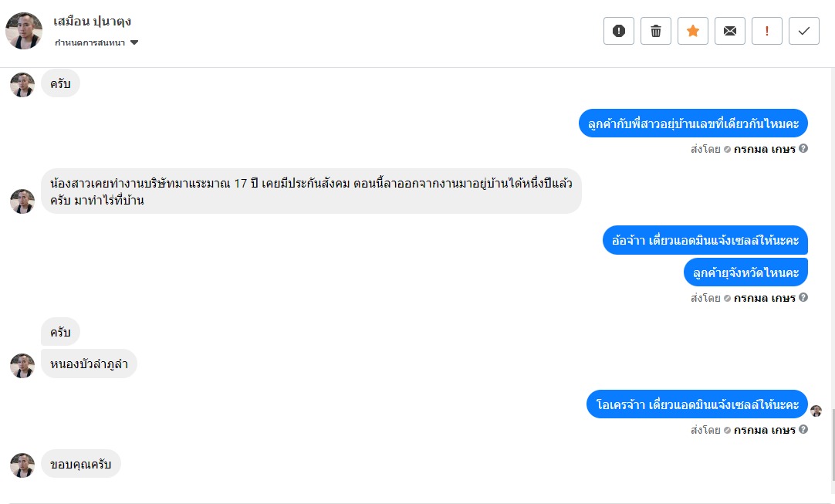Toggle the orange star follow-up icon
The image size is (835, 504).
tap(693, 31)
